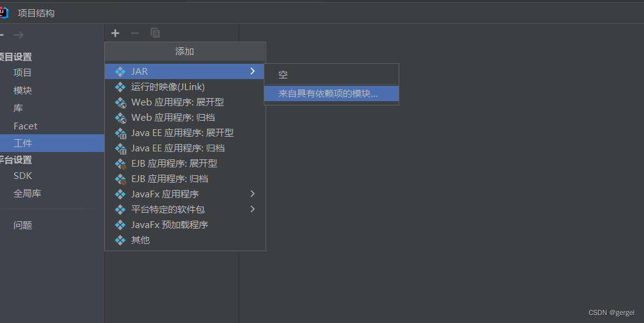Select EJB 应用程序: 归档 entry
This screenshot has width=644, height=323.
185,179
